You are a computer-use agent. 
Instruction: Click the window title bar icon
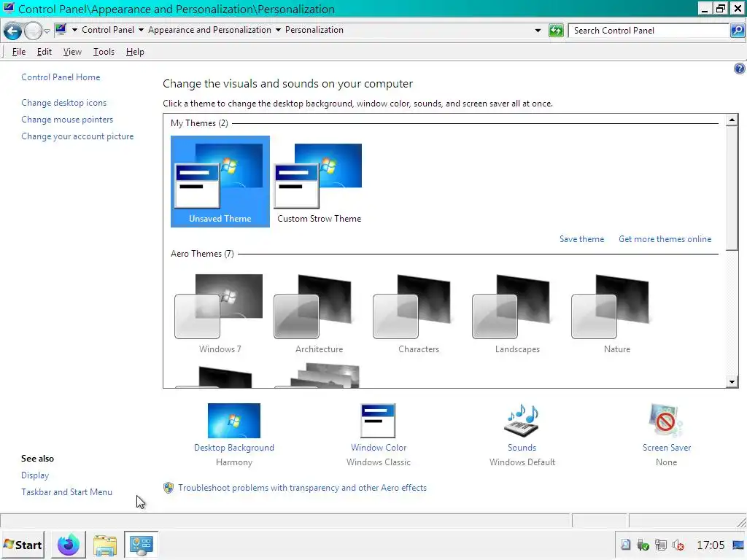(9, 8)
